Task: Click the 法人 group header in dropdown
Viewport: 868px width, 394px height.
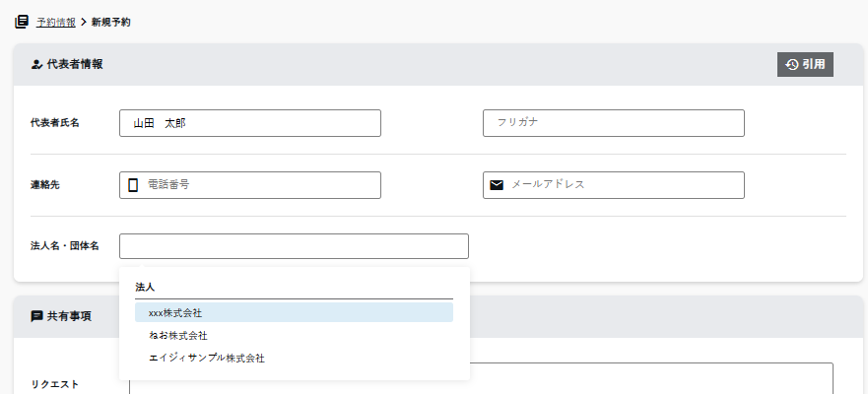Action: [146, 287]
